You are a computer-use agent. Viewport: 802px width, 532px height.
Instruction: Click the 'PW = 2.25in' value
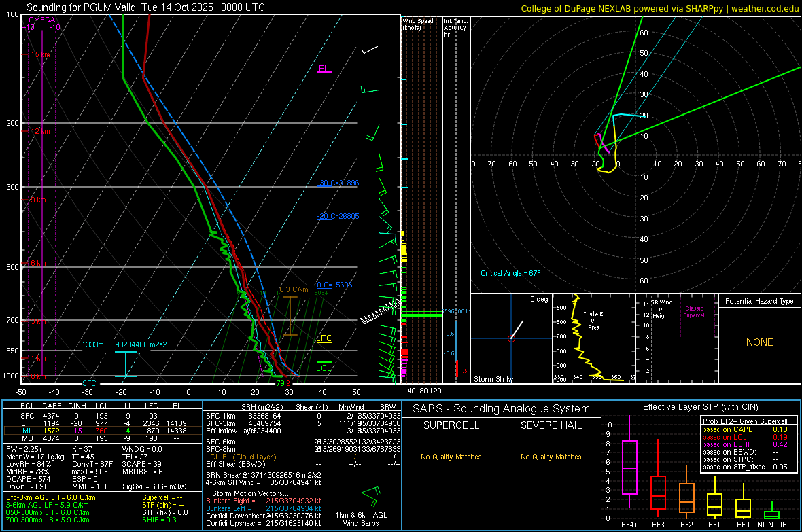(x=26, y=449)
